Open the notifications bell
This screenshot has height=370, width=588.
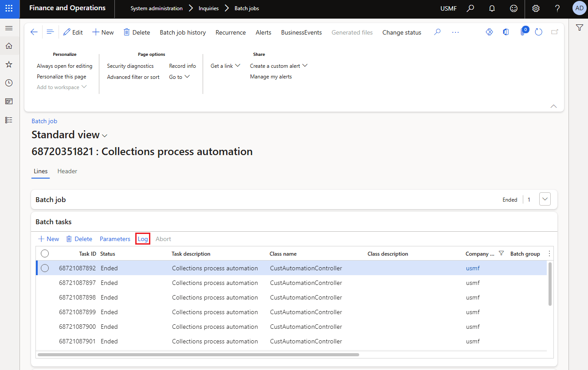(492, 8)
